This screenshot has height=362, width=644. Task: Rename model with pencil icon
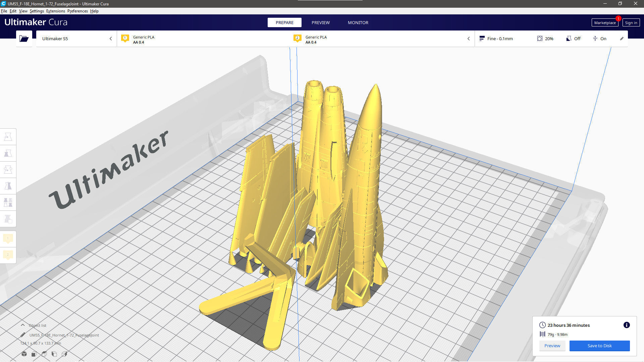[x=23, y=335]
